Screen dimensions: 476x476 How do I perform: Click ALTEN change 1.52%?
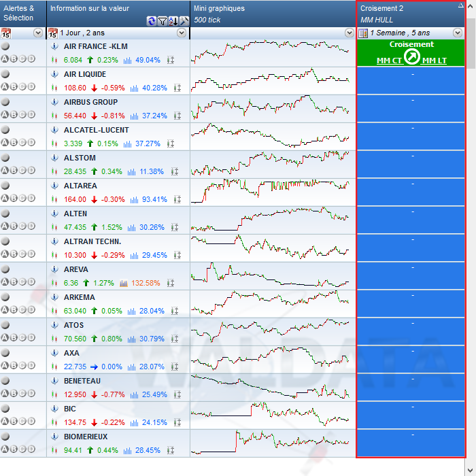pos(112,227)
